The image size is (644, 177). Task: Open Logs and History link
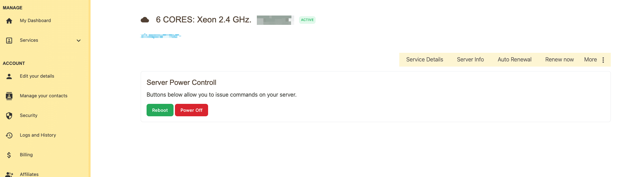coord(38,135)
